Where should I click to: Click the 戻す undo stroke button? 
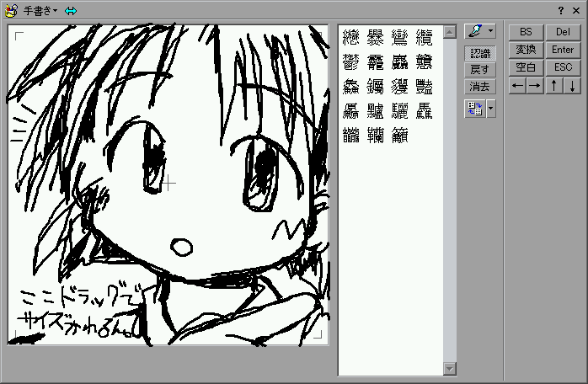(x=479, y=69)
